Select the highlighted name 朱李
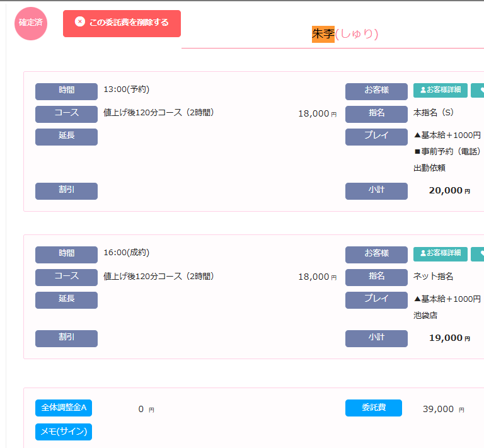 (323, 34)
